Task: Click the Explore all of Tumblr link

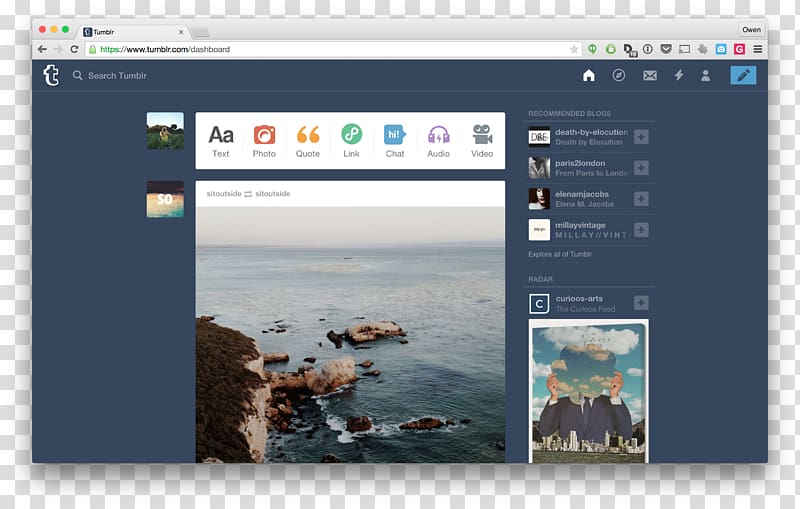Action: point(560,254)
